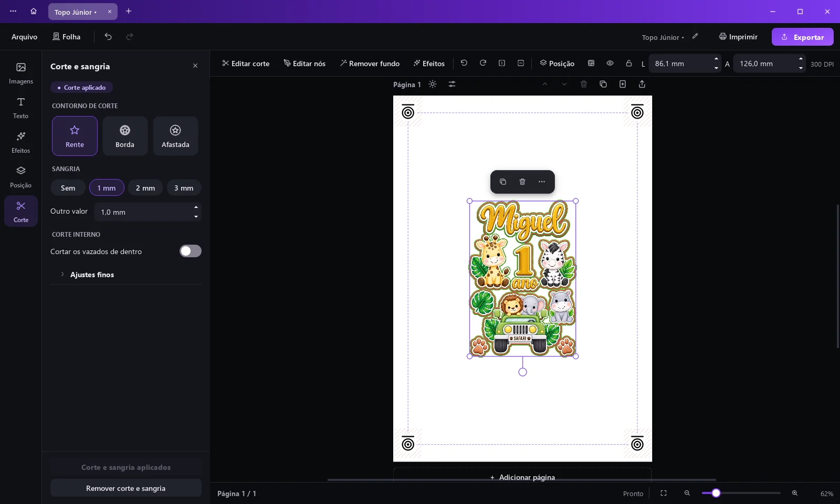Select the Corte scissors sidebar tool
Viewport: 840px width, 504px height.
21,211
